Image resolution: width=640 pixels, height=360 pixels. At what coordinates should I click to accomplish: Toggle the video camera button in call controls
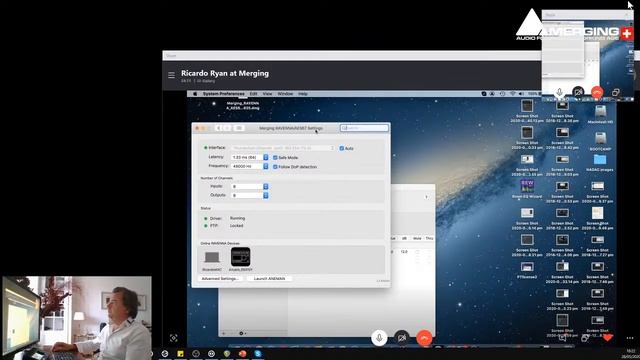(x=402, y=338)
